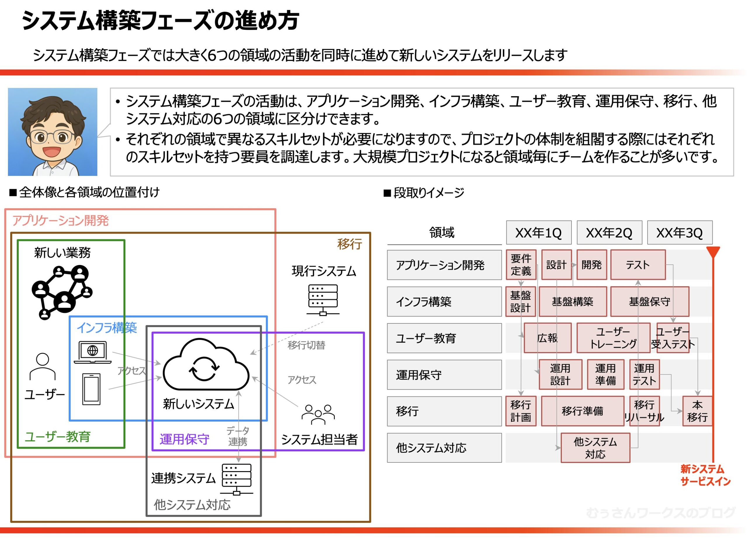This screenshot has height=560, width=748.
Task: Click the current system server icon
Action: click(x=323, y=299)
